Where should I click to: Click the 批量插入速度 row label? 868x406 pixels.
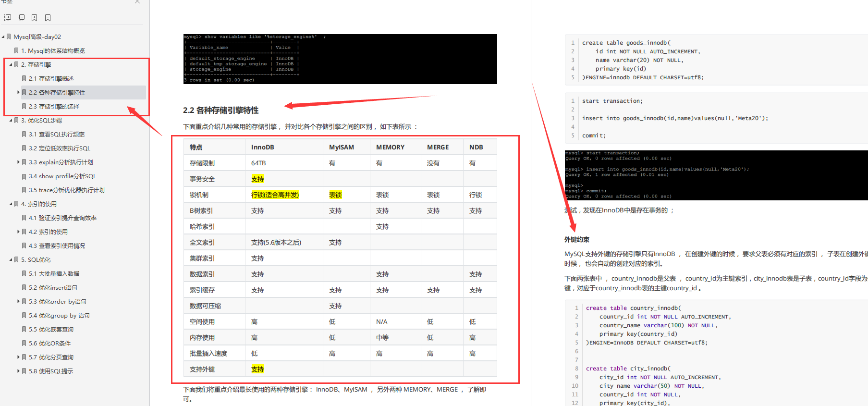pos(208,353)
